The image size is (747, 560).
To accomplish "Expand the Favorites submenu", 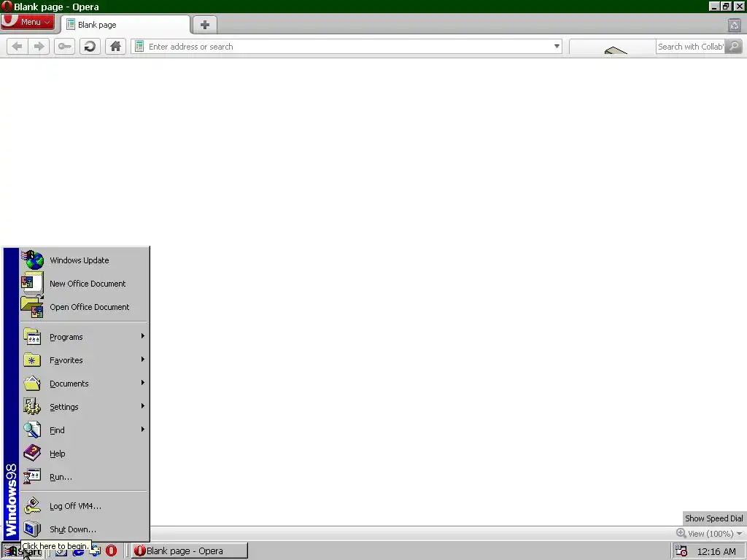I will point(85,360).
